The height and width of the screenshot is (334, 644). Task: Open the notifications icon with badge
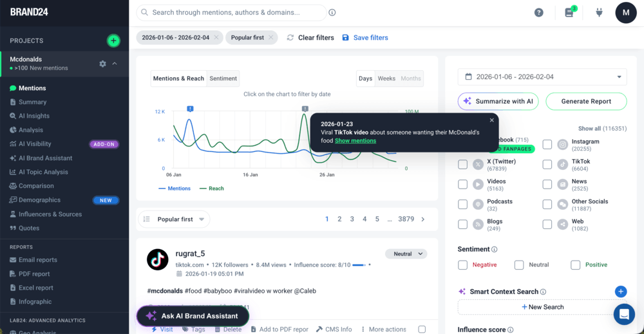[570, 12]
